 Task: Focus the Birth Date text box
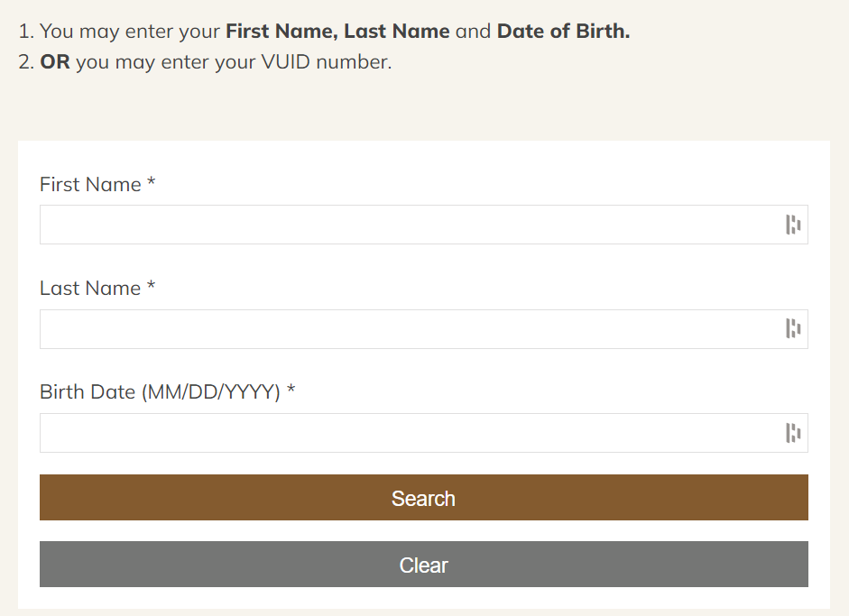tap(406, 434)
